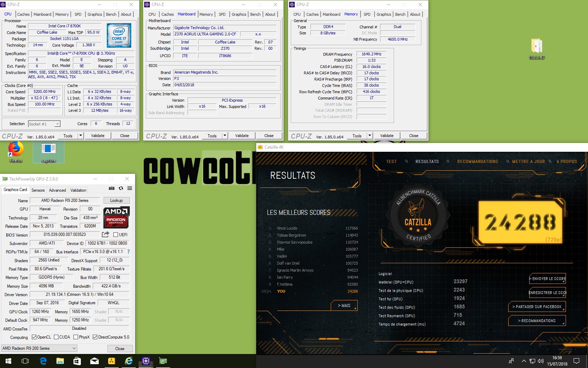Open the Firefox desktop shortcut
Image resolution: width=588 pixels, height=368 pixels.
[16, 152]
